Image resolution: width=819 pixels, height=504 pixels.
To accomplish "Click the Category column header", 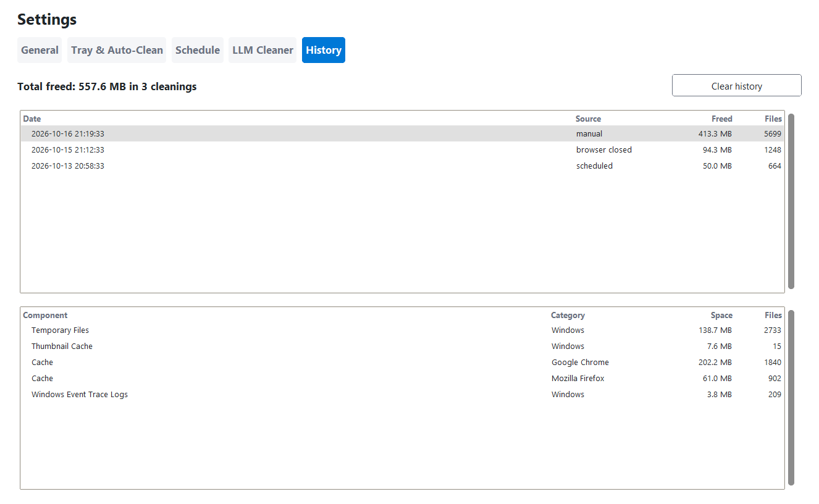I will click(568, 315).
